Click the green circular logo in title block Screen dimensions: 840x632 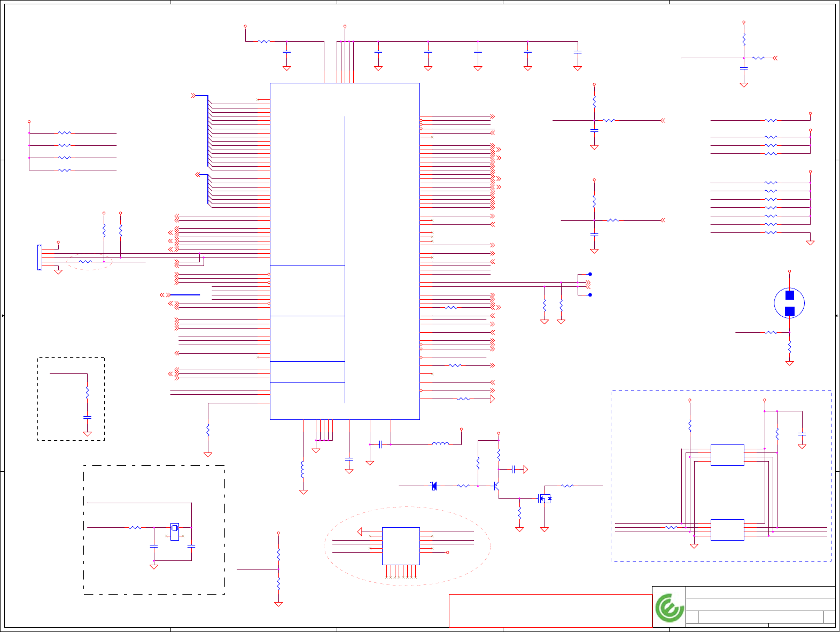coord(670,608)
